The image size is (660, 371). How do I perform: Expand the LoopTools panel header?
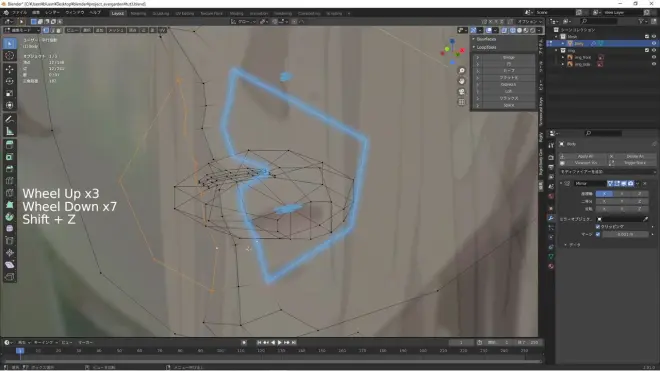pyautogui.click(x=486, y=47)
